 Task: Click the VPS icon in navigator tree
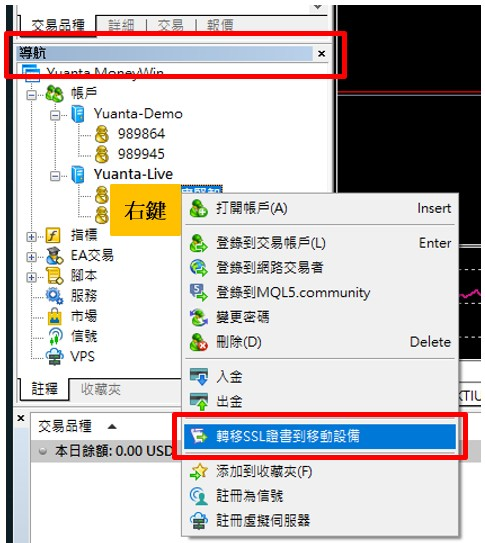(55, 357)
